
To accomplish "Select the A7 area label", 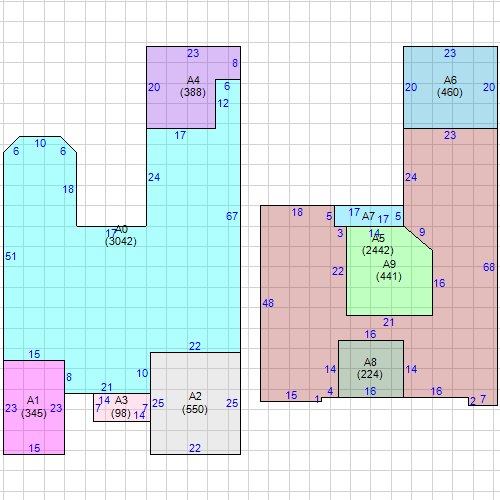I will click(368, 216).
